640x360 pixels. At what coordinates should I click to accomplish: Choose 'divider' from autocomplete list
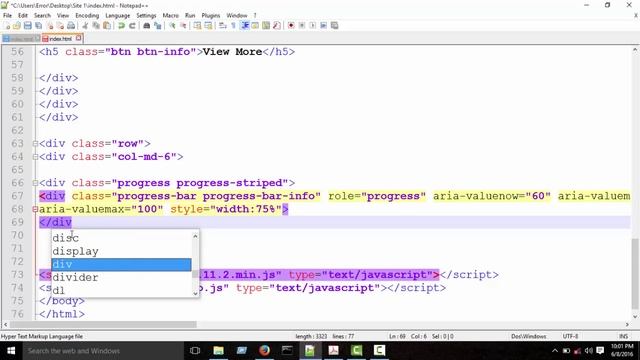pos(121,278)
